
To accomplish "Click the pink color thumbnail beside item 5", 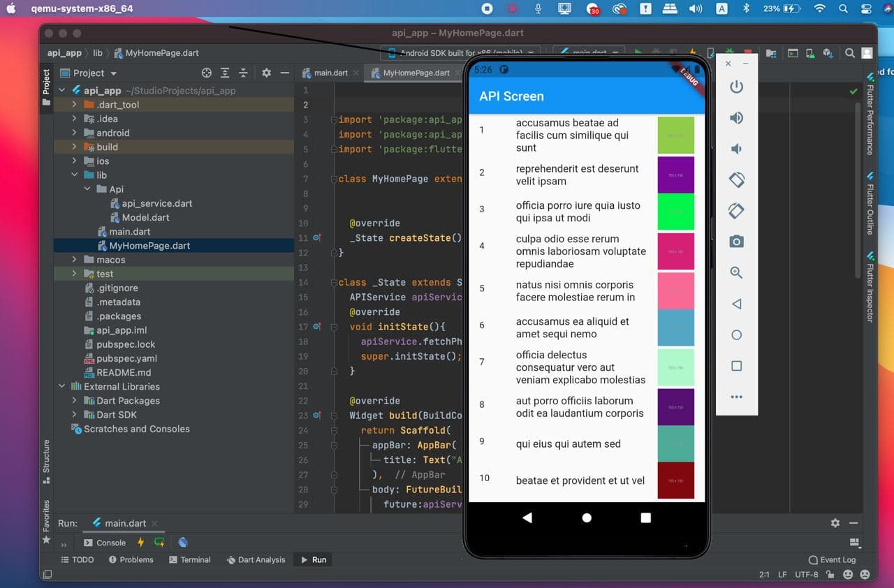I will [675, 291].
